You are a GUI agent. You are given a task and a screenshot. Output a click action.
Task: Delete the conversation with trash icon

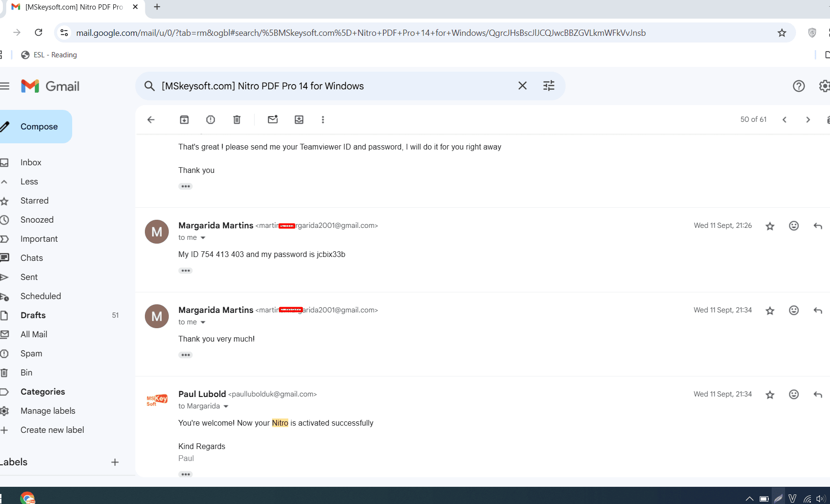237,119
